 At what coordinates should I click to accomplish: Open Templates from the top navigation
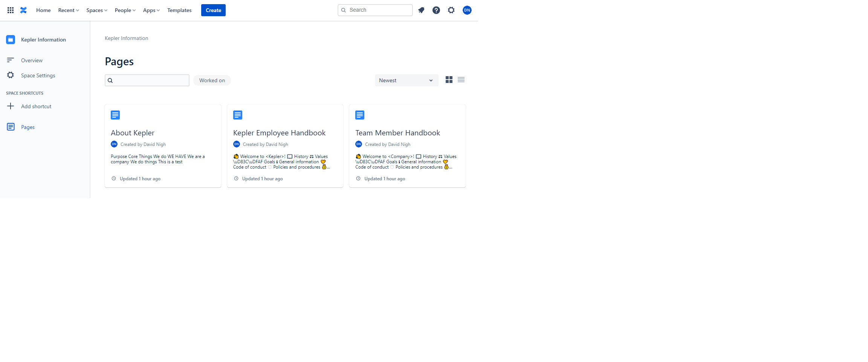[179, 10]
